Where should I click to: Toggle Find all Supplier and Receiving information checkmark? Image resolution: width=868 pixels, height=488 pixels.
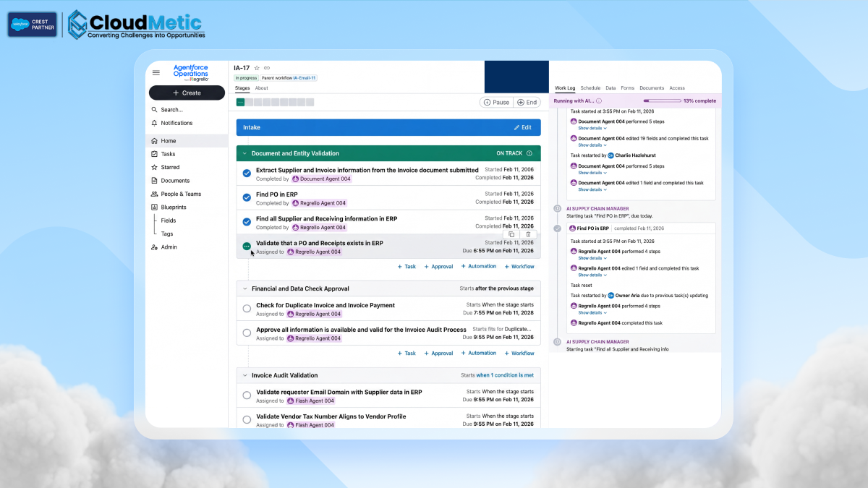pyautogui.click(x=247, y=222)
